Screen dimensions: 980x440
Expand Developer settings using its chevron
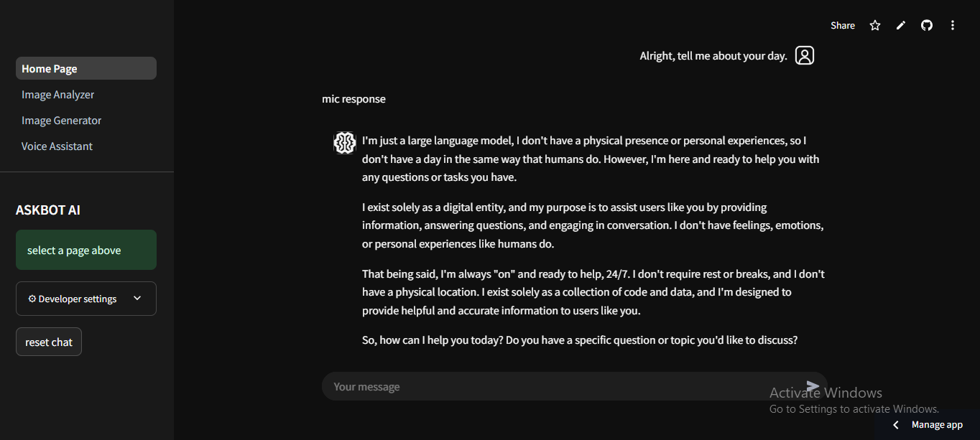coord(137,299)
